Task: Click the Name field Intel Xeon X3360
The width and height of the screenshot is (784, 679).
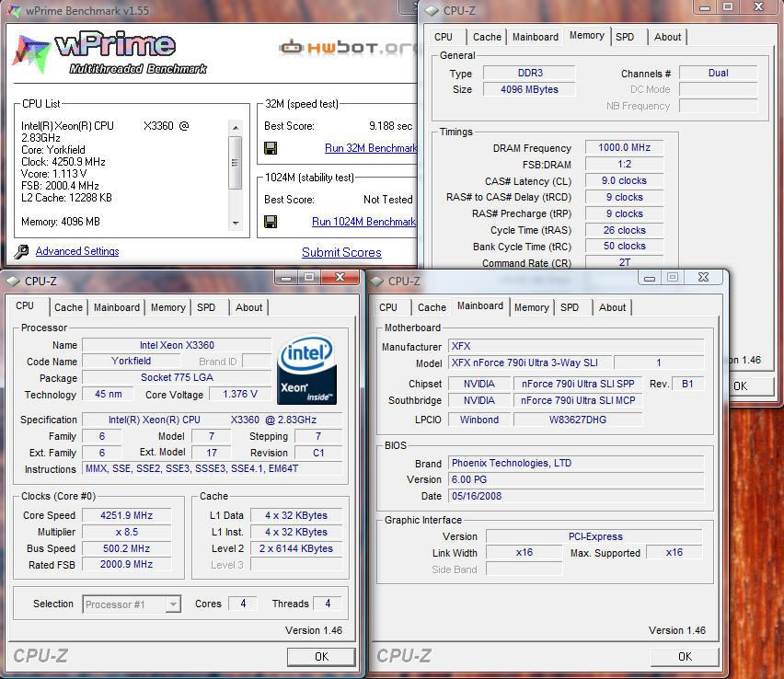Action: (x=177, y=345)
